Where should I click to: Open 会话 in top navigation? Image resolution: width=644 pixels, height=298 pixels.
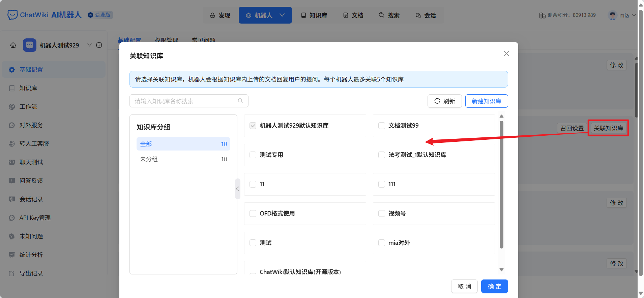tap(426, 15)
